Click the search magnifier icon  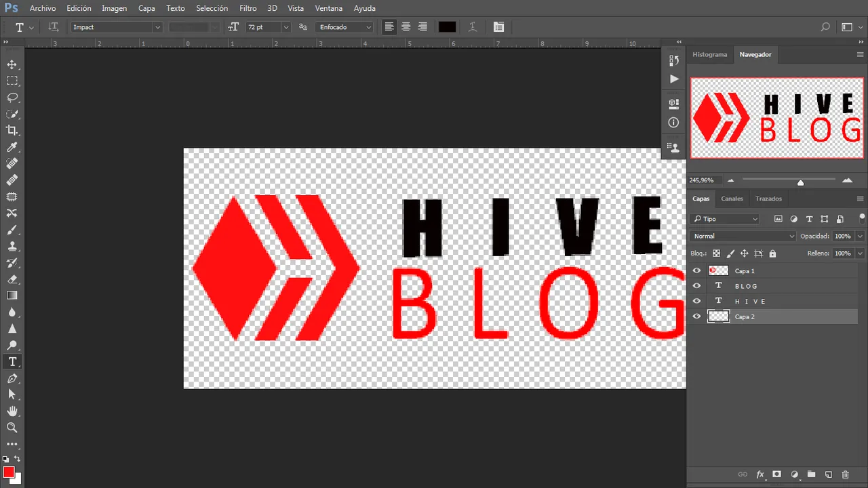pos(825,27)
